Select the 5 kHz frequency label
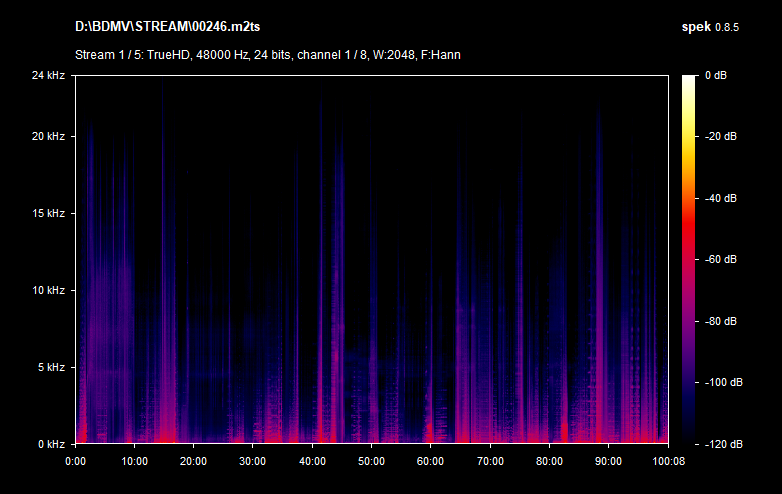Viewport: 782px width, 494px height. 51,367
